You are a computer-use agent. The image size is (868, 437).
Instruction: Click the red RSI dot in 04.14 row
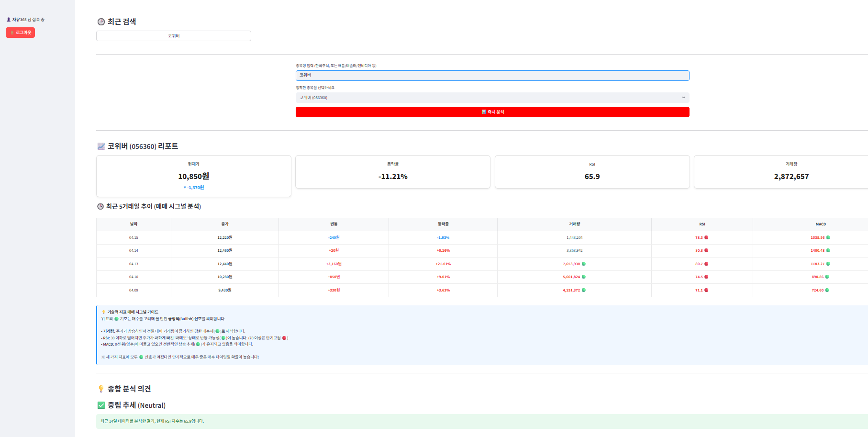(x=706, y=250)
